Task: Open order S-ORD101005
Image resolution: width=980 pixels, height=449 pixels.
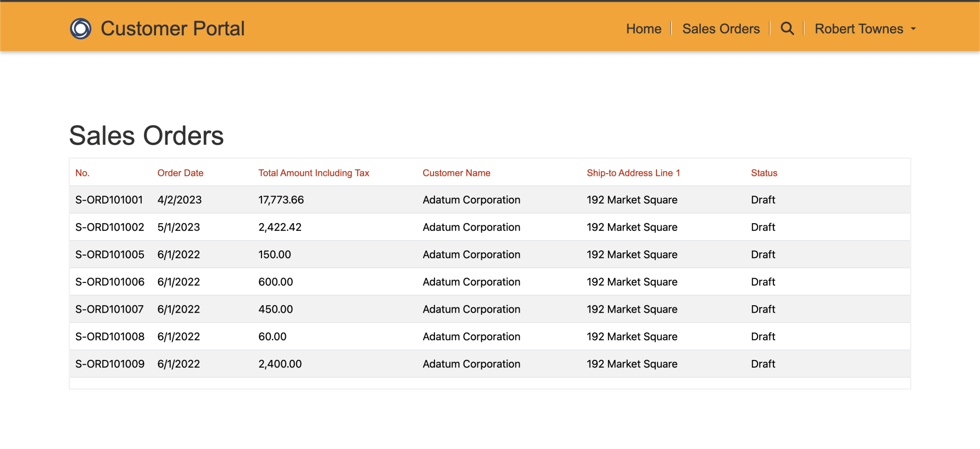Action: pyautogui.click(x=110, y=255)
